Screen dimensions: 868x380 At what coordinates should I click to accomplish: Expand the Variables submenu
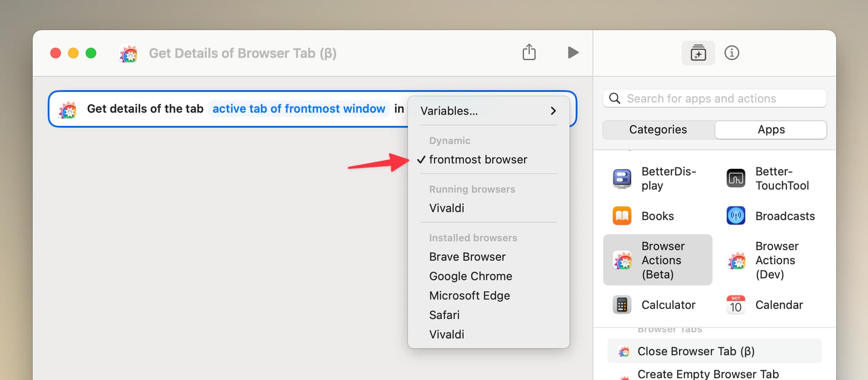pyautogui.click(x=488, y=111)
